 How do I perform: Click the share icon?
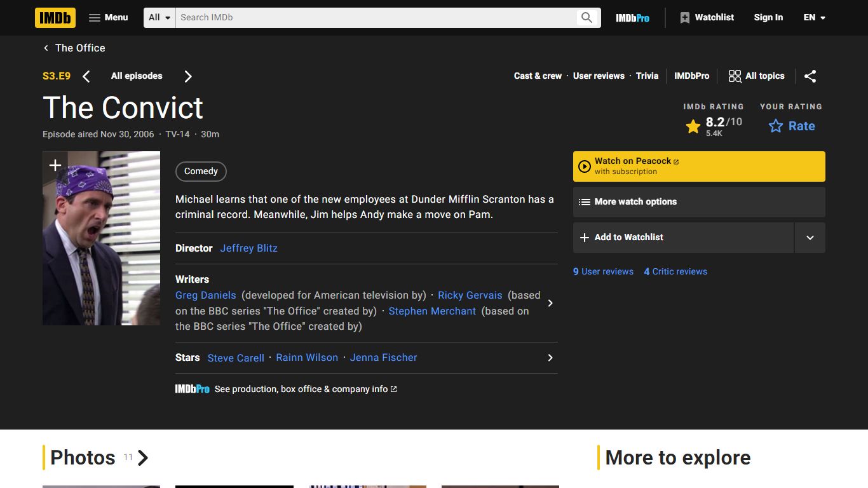[x=810, y=76]
